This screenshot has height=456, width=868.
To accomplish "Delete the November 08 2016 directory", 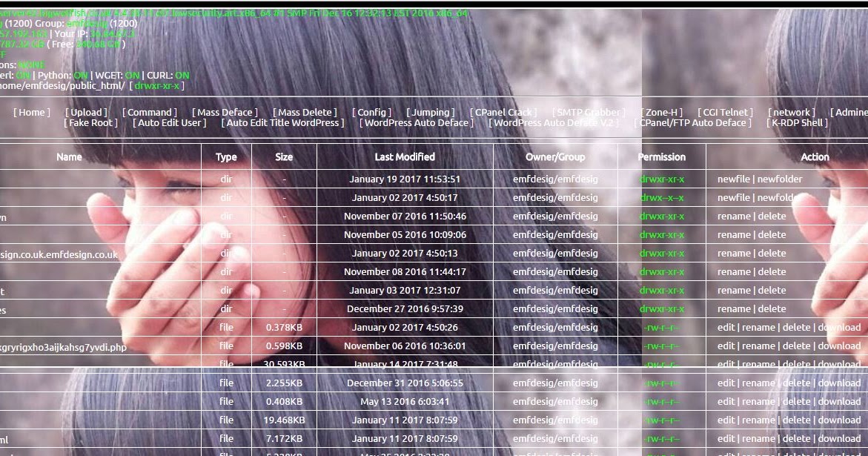I will tap(772, 271).
